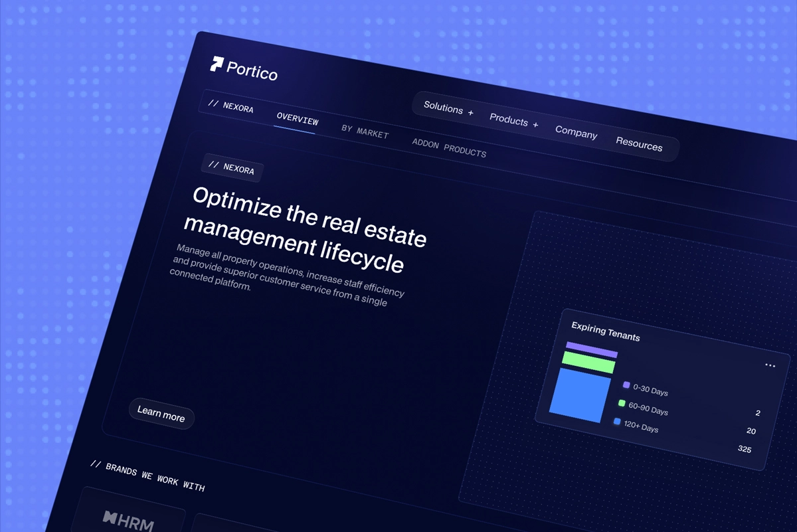This screenshot has height=532, width=797.
Task: Open the three-dots menu on Expiring Tenants card
Action: (770, 365)
